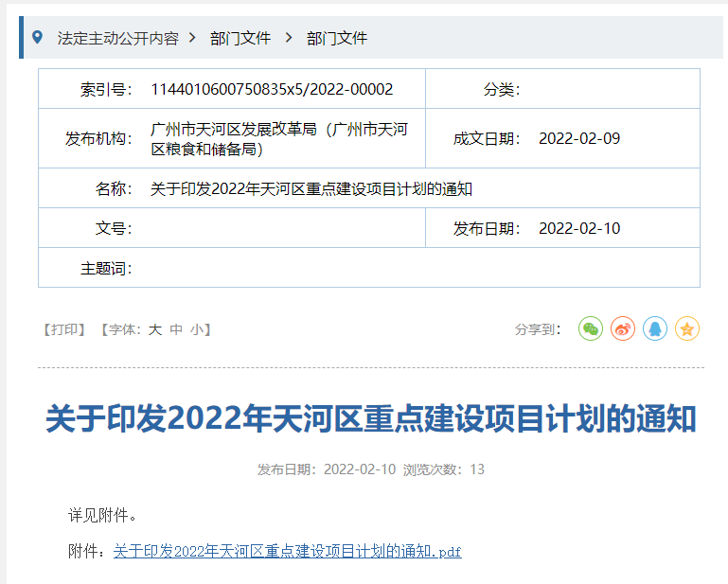Open the first 部门文件 breadcrumb link
Viewport: 728px width, 584px height.
[240, 38]
